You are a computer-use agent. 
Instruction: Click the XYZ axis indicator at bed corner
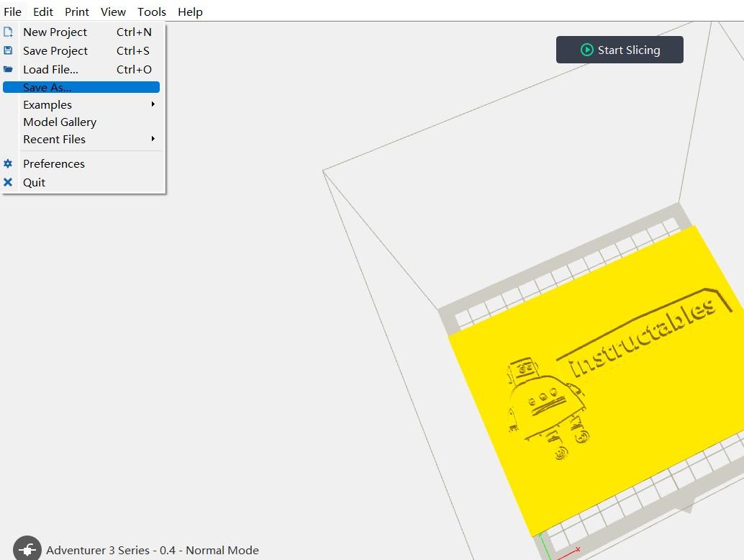pyautogui.click(x=559, y=547)
